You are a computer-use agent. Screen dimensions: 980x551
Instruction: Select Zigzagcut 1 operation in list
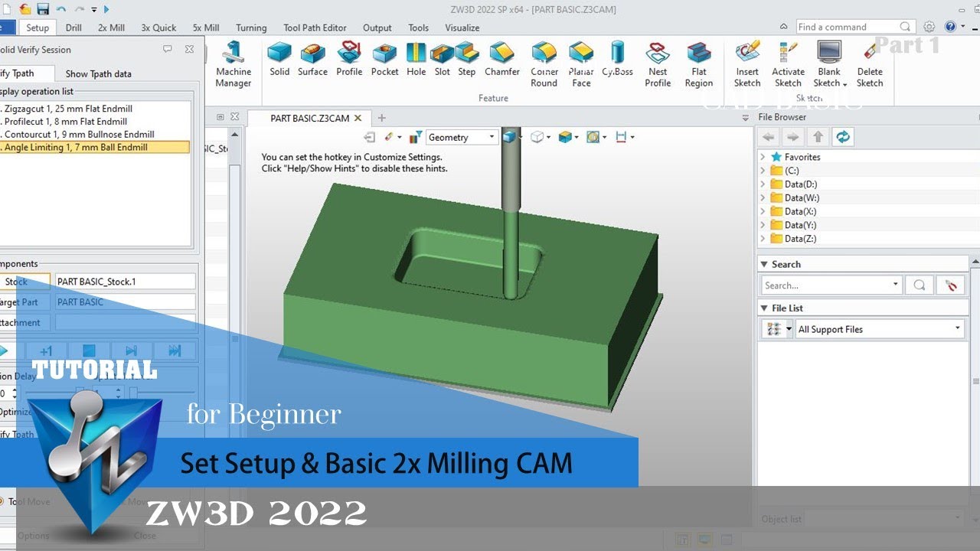point(95,109)
